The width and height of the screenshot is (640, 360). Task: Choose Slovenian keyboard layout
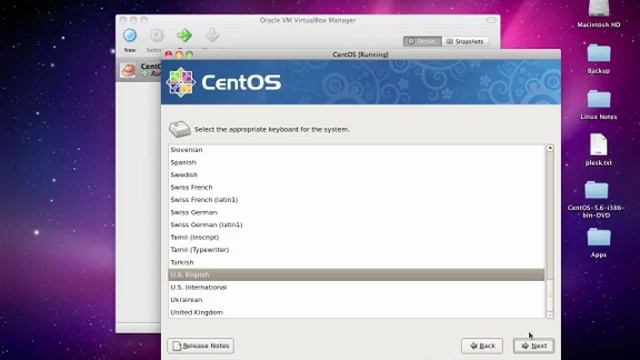click(356, 150)
